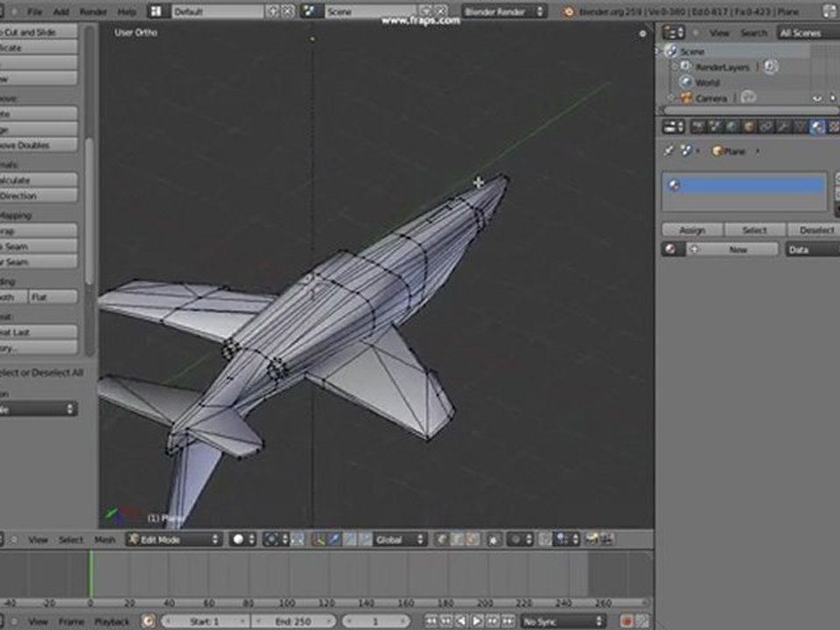Click the screen layout browse icon
Viewport: 840px width, 630px height.
pyautogui.click(x=156, y=11)
